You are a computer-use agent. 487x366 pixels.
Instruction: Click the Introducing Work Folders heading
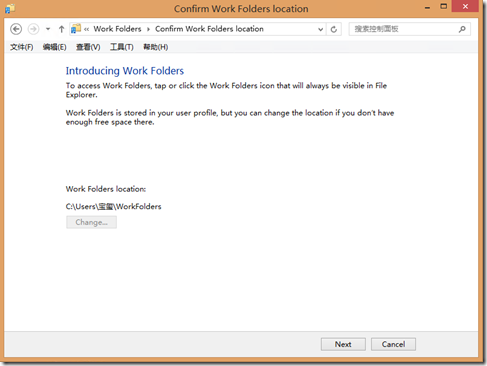pos(125,71)
